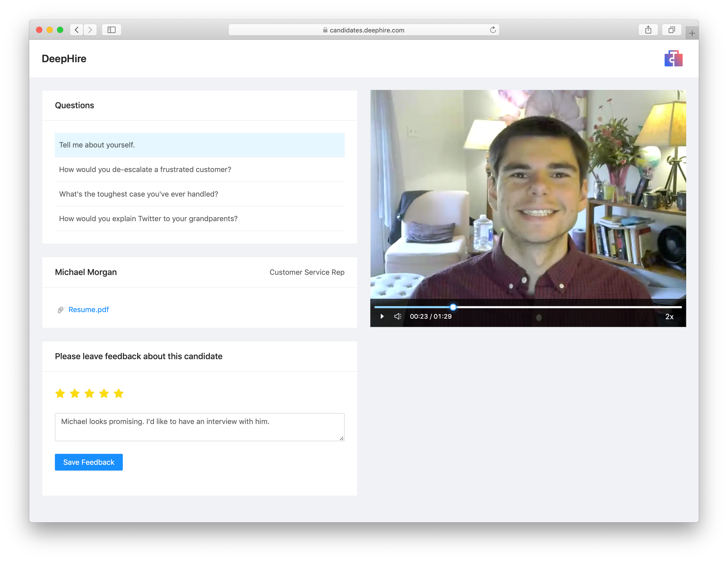Click into the feedback text area

(x=199, y=427)
